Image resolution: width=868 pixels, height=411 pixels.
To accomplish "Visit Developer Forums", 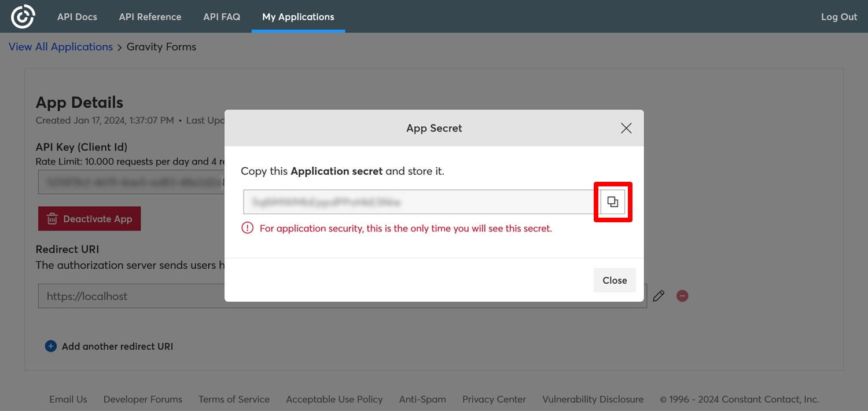I will (143, 399).
